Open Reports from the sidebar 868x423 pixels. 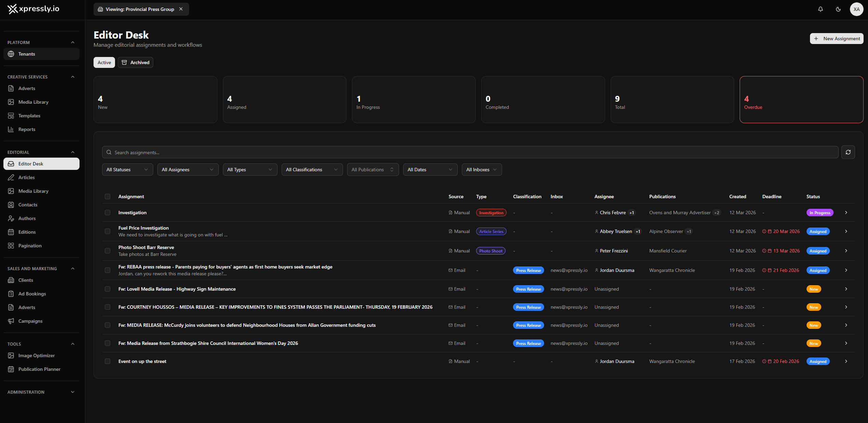27,129
